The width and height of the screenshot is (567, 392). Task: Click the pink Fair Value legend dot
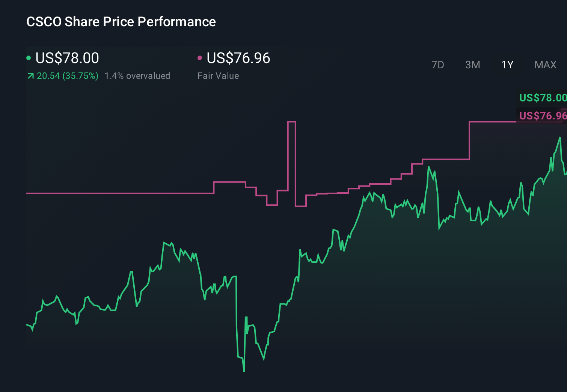tap(200, 58)
